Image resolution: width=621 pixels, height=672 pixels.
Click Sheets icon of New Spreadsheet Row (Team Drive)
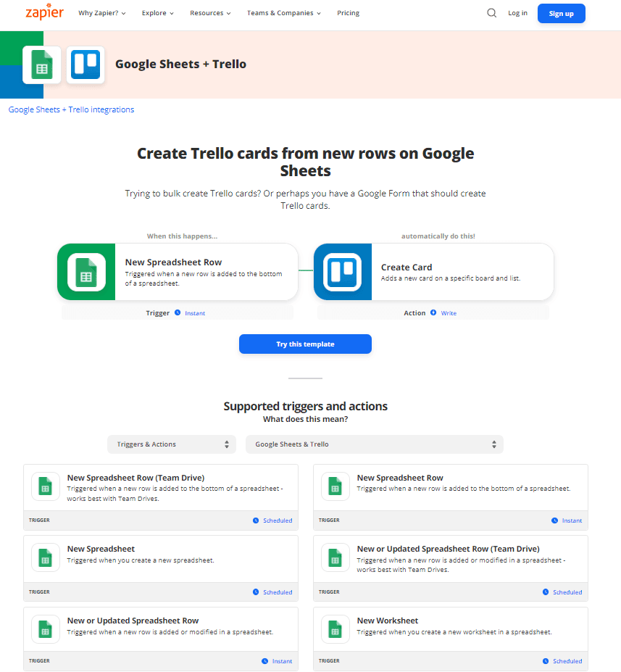pos(46,486)
